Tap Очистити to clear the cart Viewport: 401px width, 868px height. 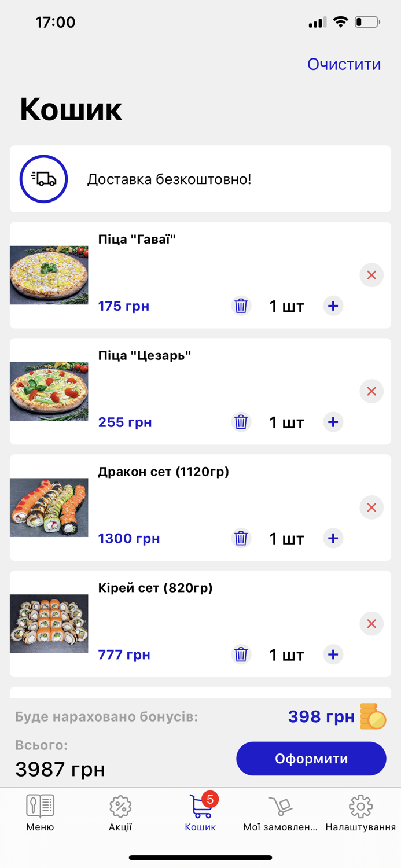344,64
